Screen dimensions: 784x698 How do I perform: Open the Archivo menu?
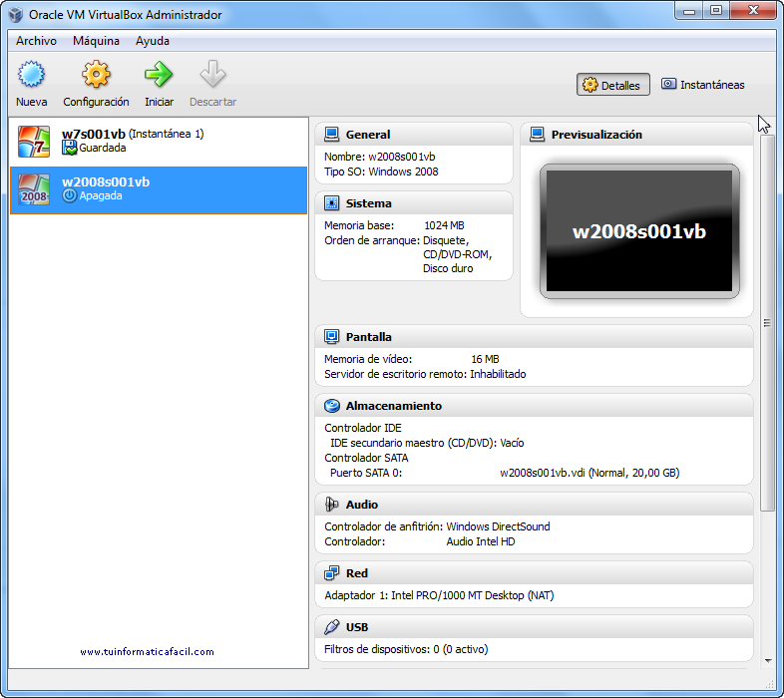tap(36, 41)
